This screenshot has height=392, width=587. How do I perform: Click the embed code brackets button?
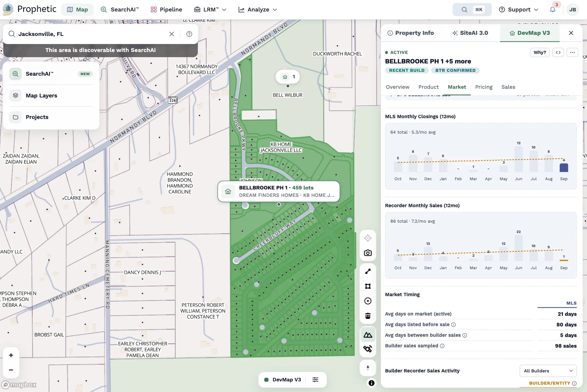[558, 52]
